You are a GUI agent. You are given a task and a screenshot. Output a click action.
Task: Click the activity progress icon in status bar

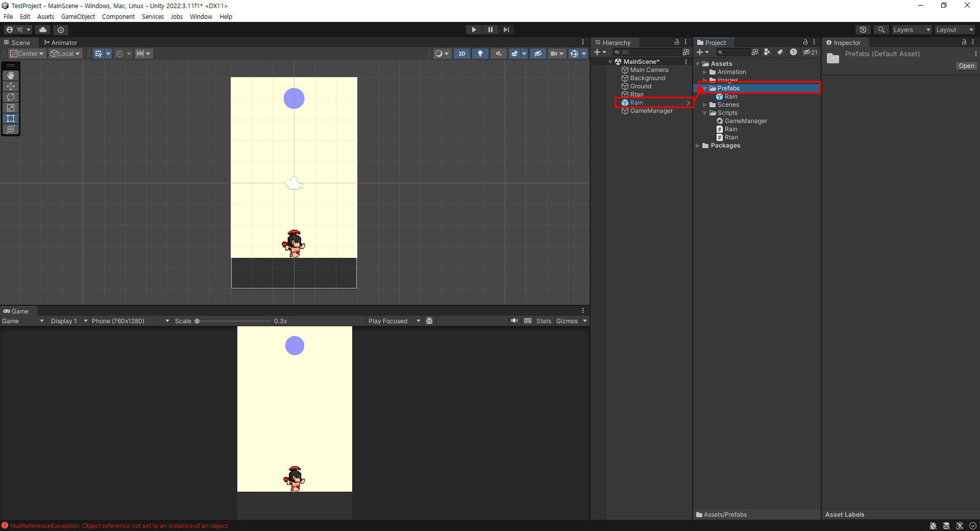pos(973,526)
